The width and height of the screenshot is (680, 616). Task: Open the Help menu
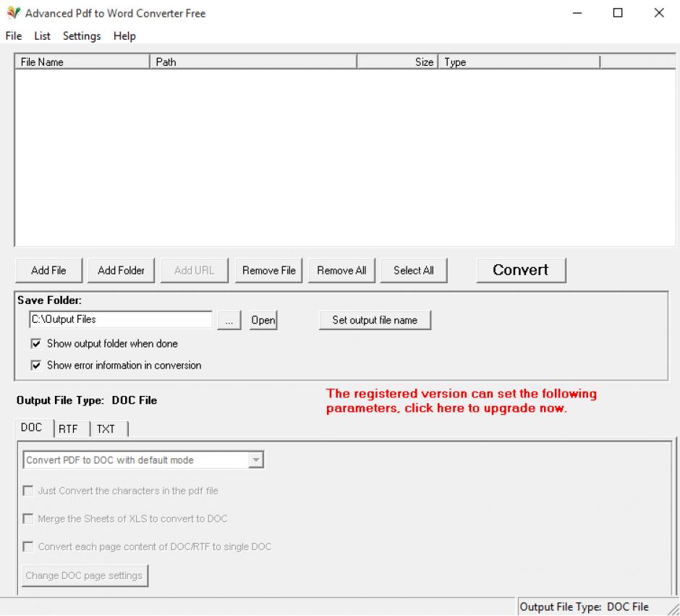pyautogui.click(x=124, y=36)
